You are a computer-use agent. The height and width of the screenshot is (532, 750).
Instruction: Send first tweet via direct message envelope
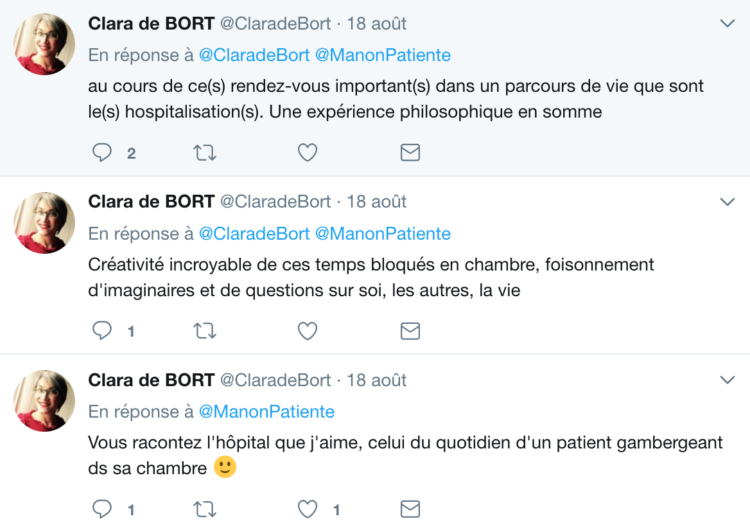pos(410,153)
